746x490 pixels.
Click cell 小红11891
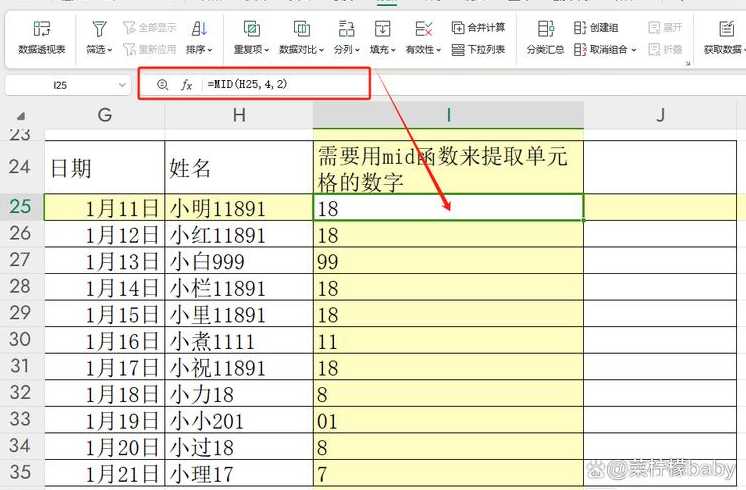point(239,234)
